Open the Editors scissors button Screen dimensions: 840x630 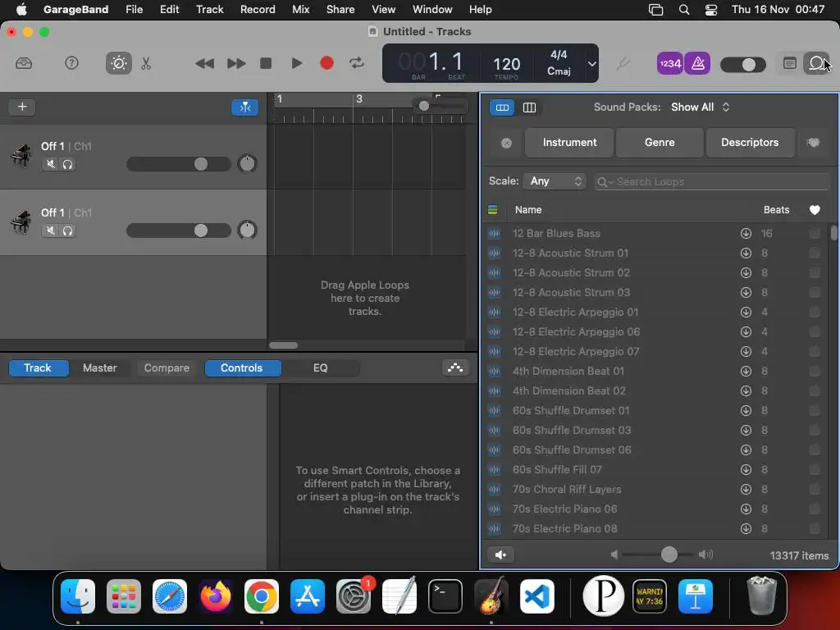(146, 63)
